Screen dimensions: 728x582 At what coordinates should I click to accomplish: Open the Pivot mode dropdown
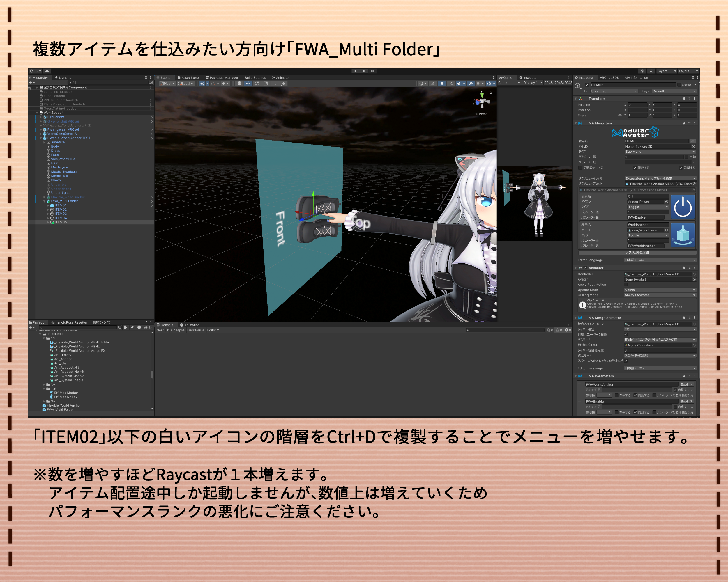click(167, 83)
